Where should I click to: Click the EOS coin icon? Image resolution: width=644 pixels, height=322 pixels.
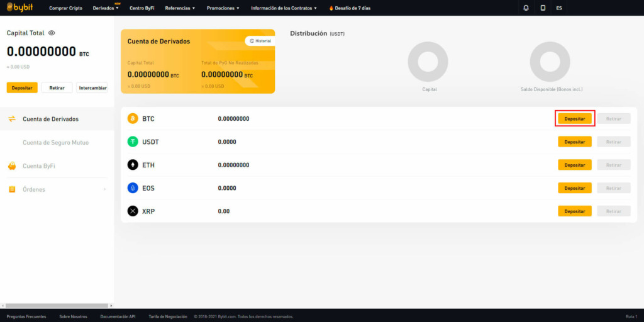(x=133, y=188)
